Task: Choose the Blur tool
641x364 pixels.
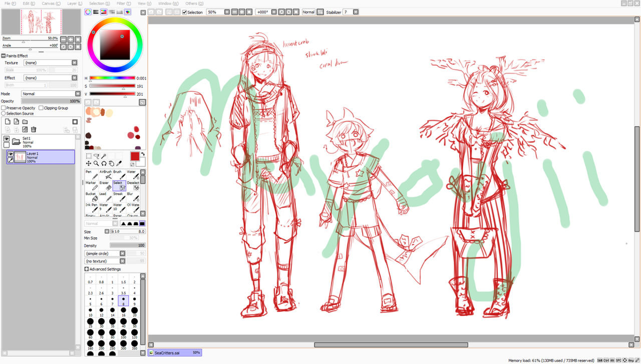Action: [133, 196]
